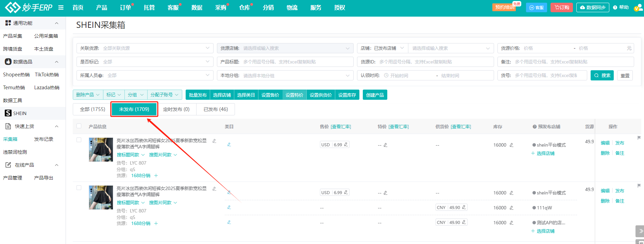
Task: Open the 本地分组 dropdown
Action: (285, 75)
